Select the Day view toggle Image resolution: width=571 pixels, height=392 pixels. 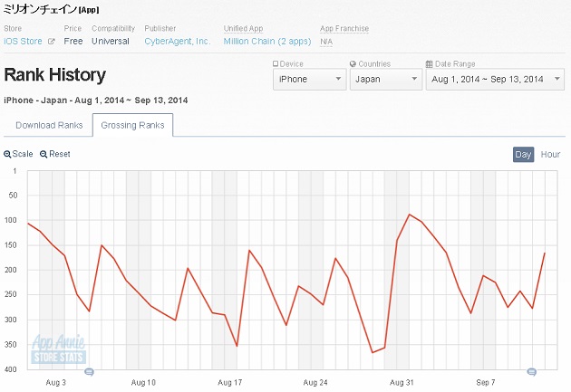(x=523, y=155)
